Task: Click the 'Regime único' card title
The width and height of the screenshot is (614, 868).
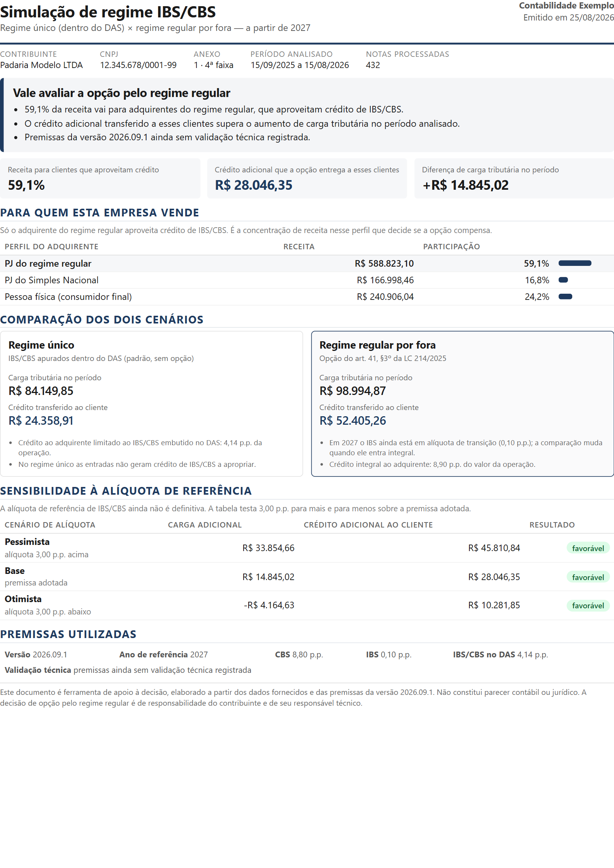Action: [x=41, y=345]
